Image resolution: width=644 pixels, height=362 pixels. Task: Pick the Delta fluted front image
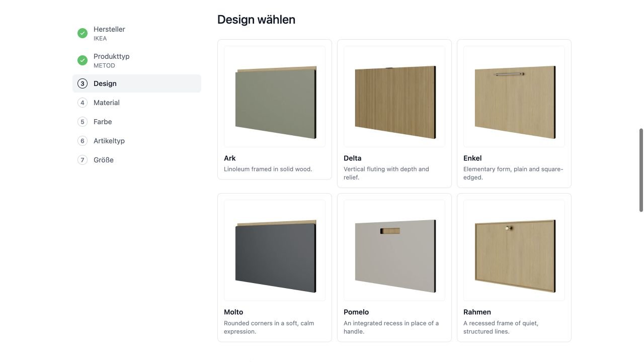394,97
